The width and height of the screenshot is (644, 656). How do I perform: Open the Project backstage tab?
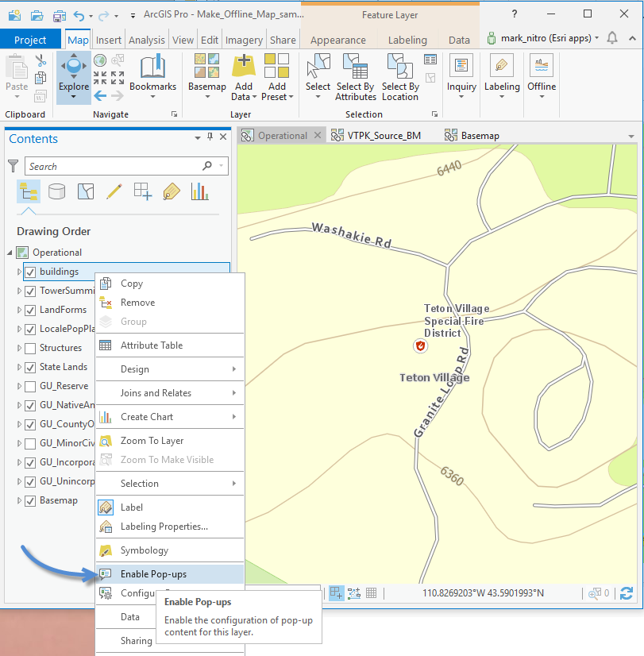coord(30,40)
